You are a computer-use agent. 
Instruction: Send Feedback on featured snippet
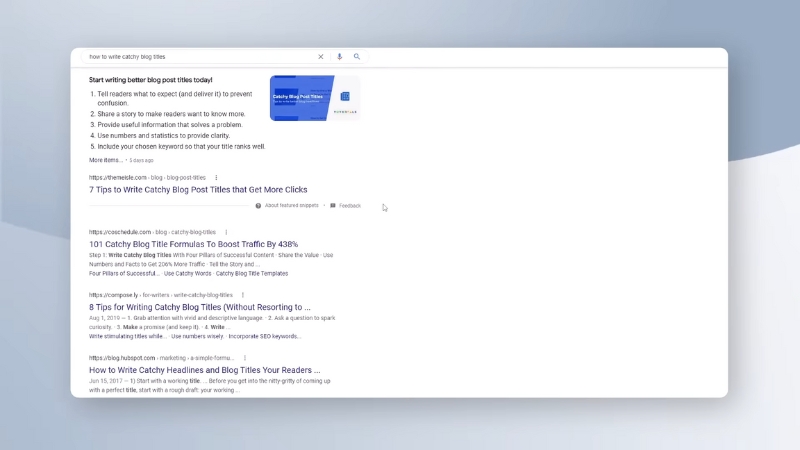[349, 206]
